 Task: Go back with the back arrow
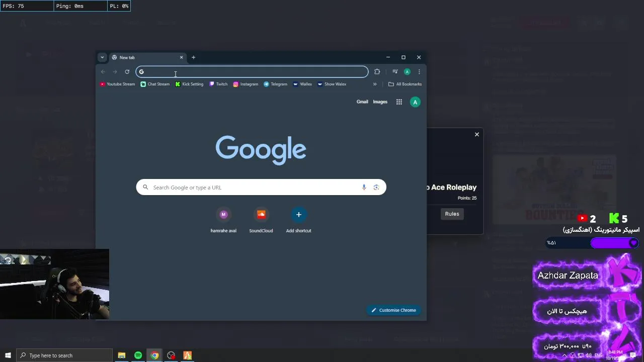point(103,72)
